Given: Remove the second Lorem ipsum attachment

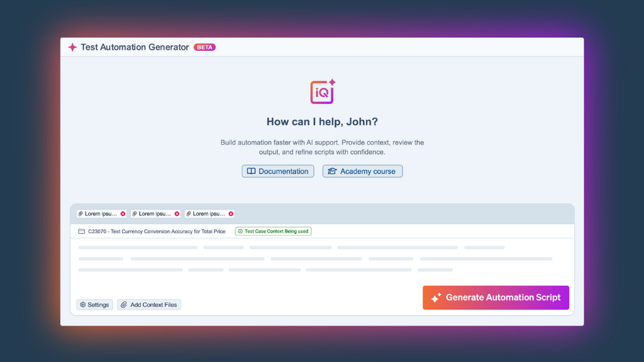Looking at the screenshot, I should 177,214.
